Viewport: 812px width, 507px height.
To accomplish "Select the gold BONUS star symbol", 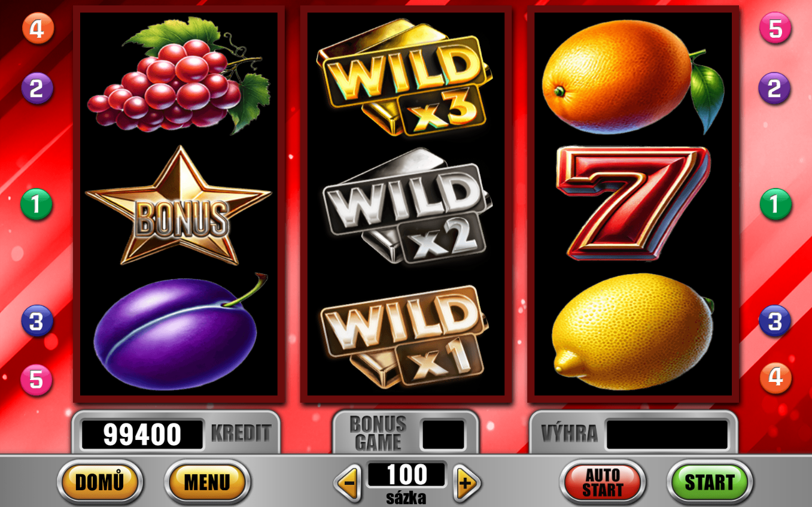I will [x=179, y=206].
